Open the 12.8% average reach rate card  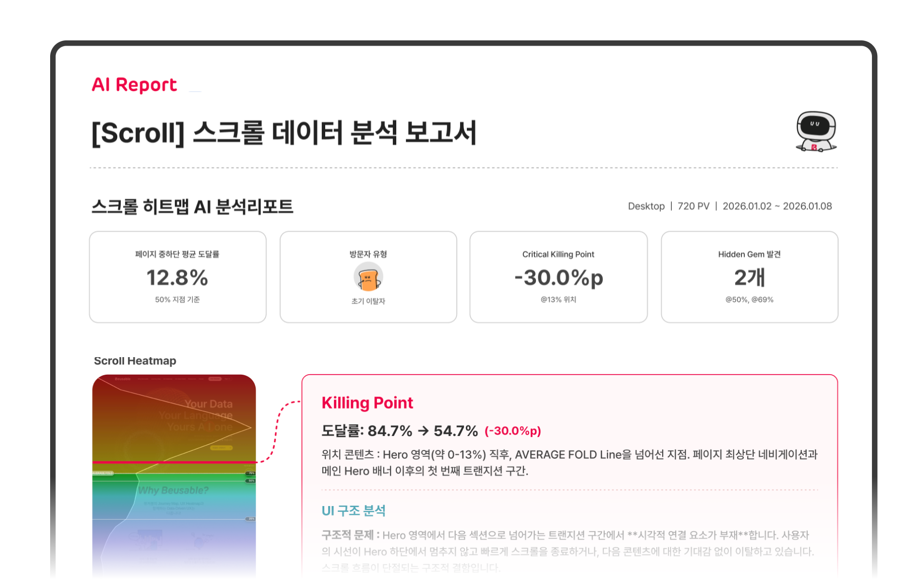[178, 277]
